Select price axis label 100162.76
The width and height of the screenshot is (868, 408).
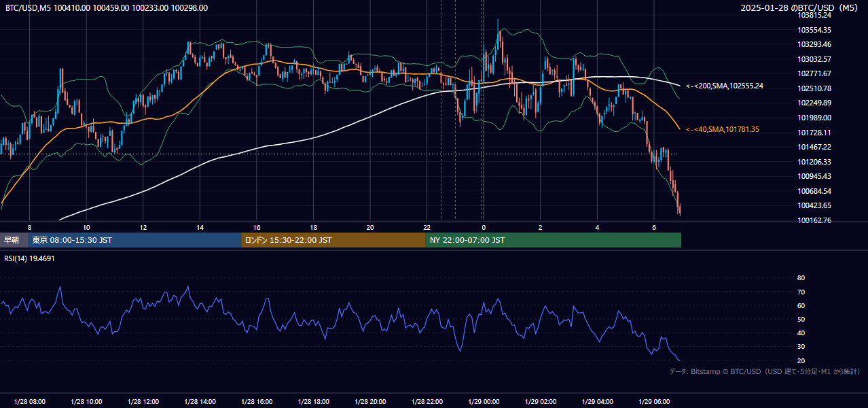(x=814, y=220)
